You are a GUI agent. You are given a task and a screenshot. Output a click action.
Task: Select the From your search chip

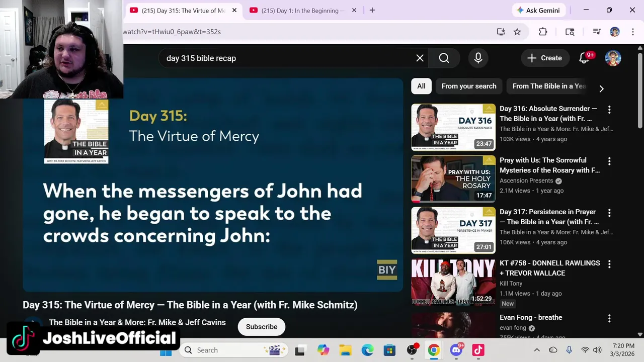[x=469, y=86]
